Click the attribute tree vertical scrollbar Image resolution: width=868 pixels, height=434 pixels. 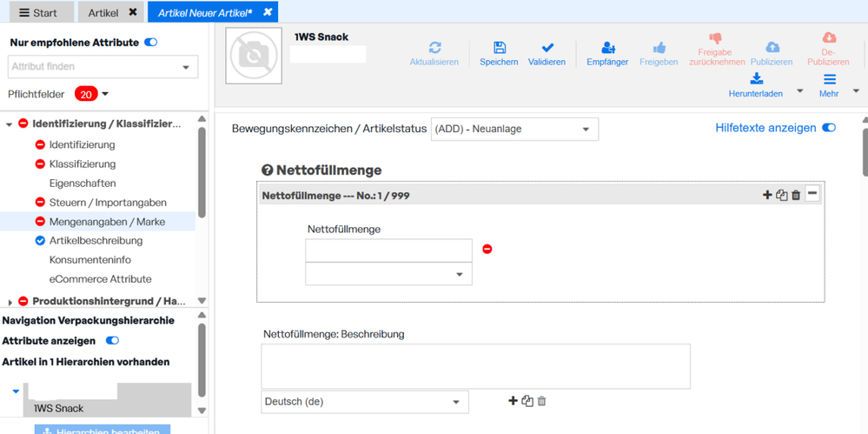[202, 172]
